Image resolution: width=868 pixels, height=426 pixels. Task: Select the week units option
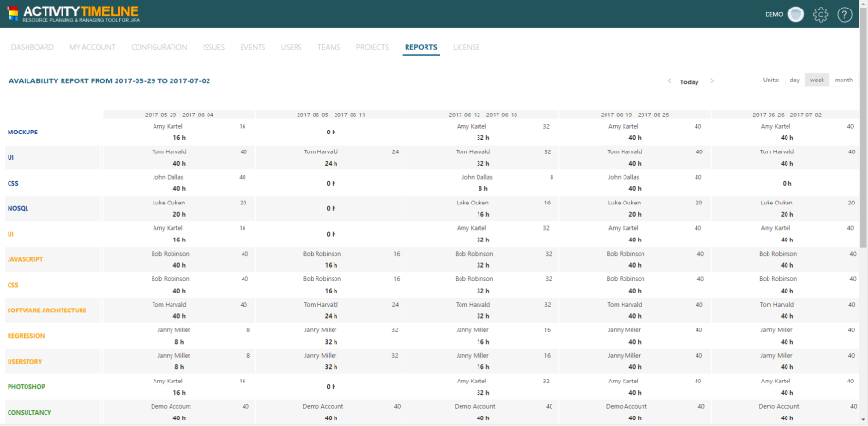pyautogui.click(x=816, y=80)
